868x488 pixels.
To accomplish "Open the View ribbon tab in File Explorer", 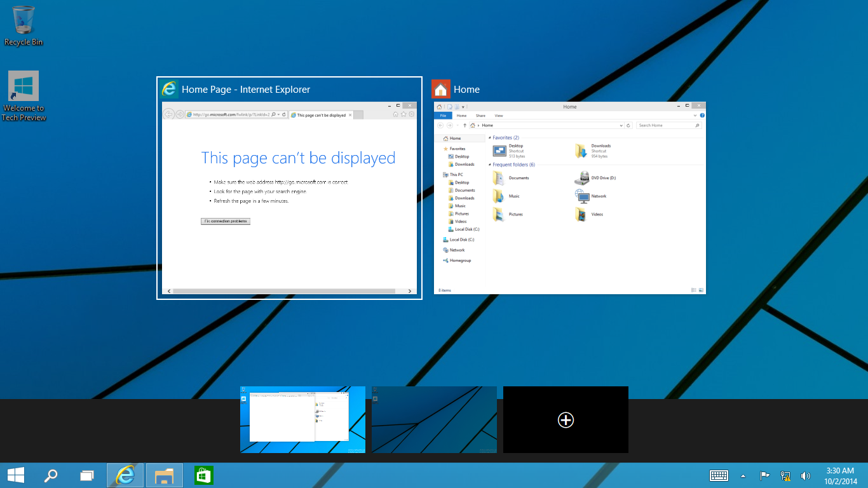I will tap(499, 116).
